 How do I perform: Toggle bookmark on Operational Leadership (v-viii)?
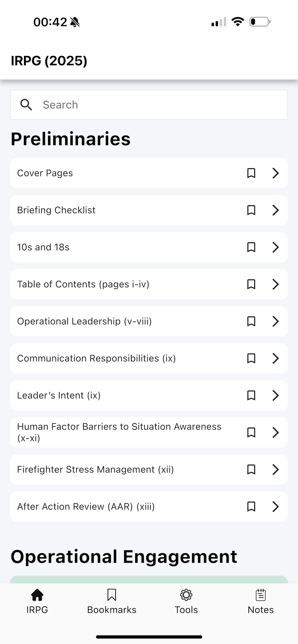(x=251, y=321)
